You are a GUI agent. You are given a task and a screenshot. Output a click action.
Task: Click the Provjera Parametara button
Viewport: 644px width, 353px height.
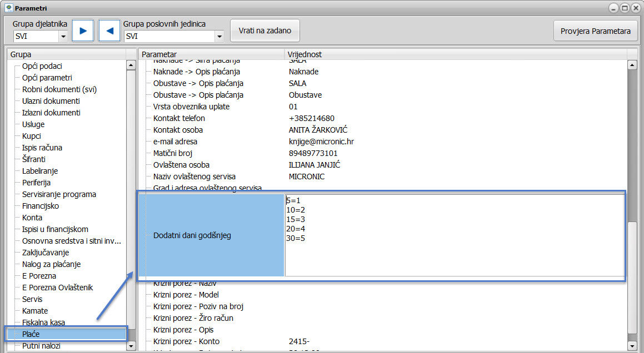[x=596, y=31]
